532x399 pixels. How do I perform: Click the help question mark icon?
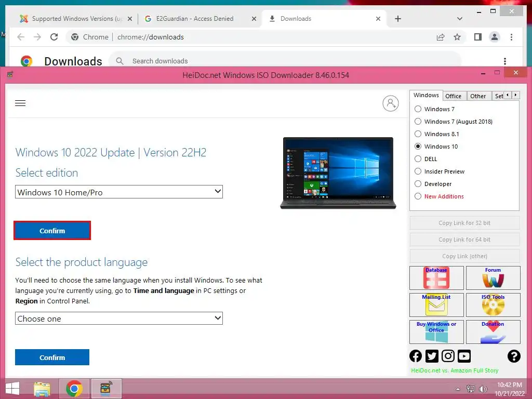(x=514, y=356)
